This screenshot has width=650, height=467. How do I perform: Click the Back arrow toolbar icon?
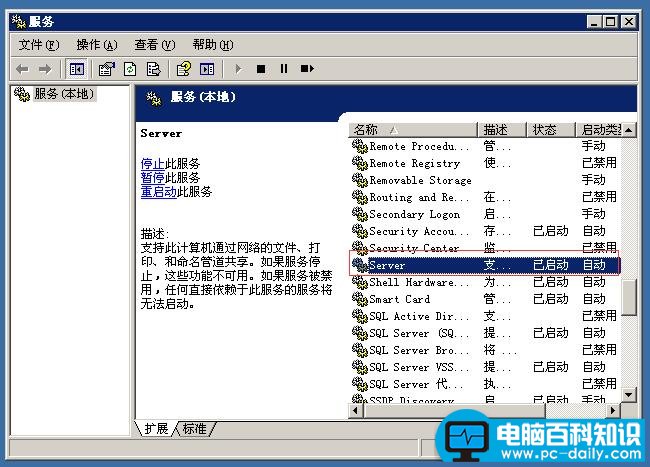[22, 69]
